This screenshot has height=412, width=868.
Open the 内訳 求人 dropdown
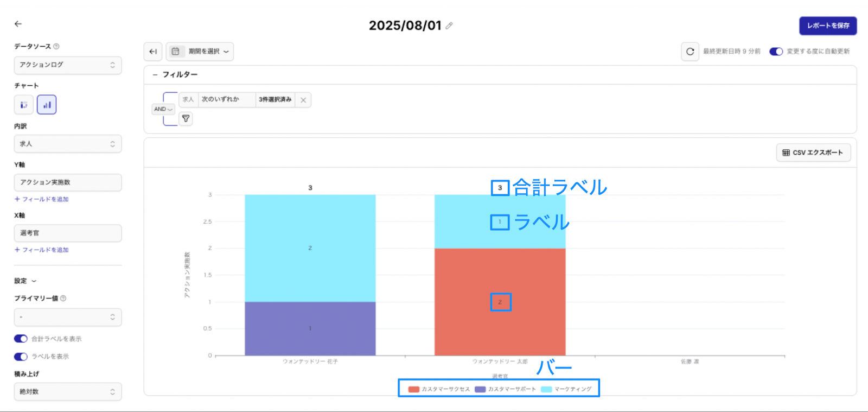[x=68, y=144]
